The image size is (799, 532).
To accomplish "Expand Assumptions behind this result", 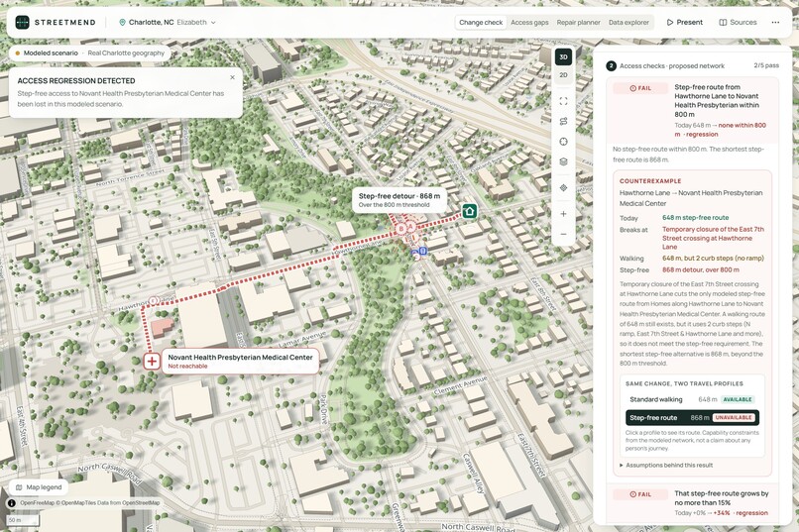I will (x=666, y=466).
